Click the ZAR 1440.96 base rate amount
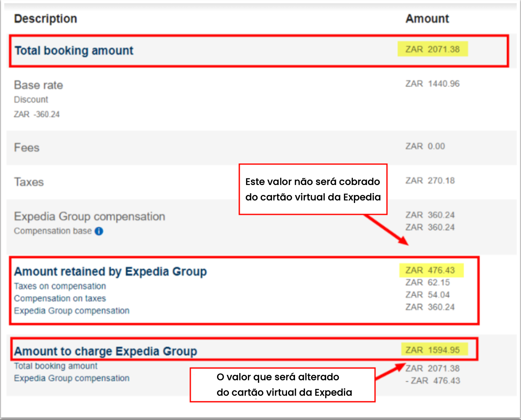This screenshot has width=521, height=420. pyautogui.click(x=432, y=84)
